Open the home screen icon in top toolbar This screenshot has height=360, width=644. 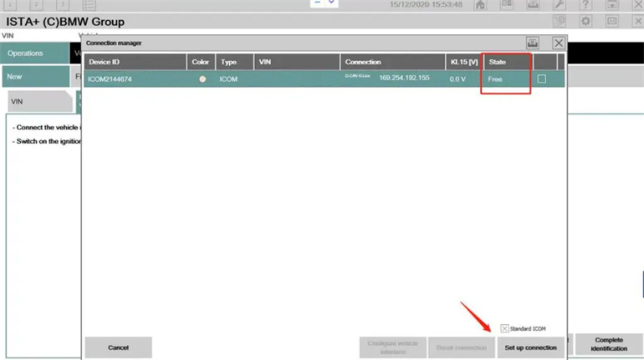pos(480,5)
